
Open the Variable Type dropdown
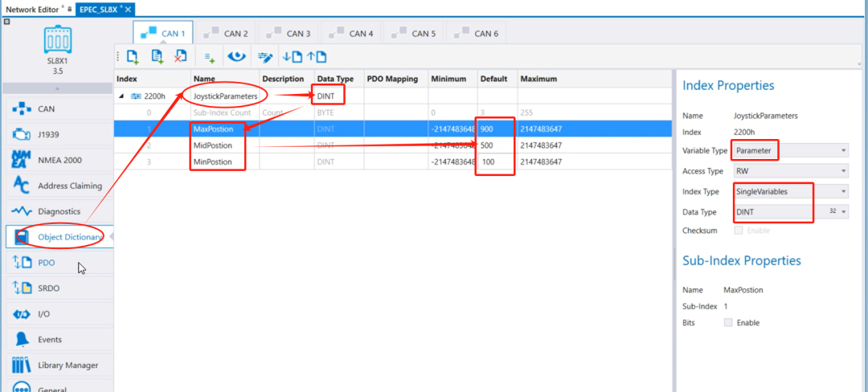(x=790, y=150)
